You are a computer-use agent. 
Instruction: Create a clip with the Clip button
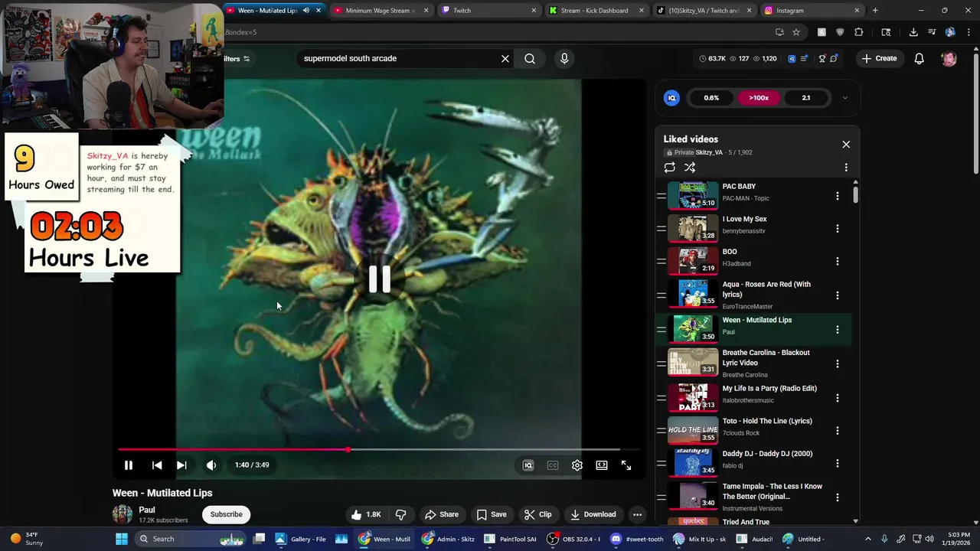pyautogui.click(x=537, y=514)
